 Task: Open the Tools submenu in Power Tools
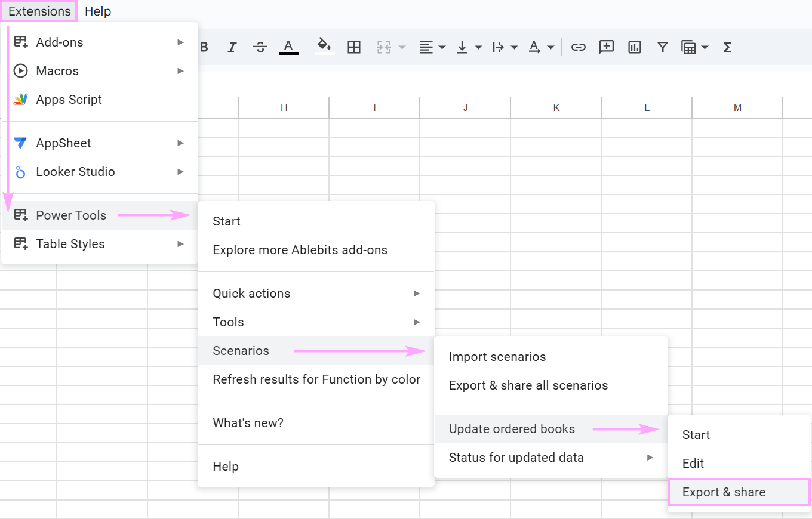(316, 322)
